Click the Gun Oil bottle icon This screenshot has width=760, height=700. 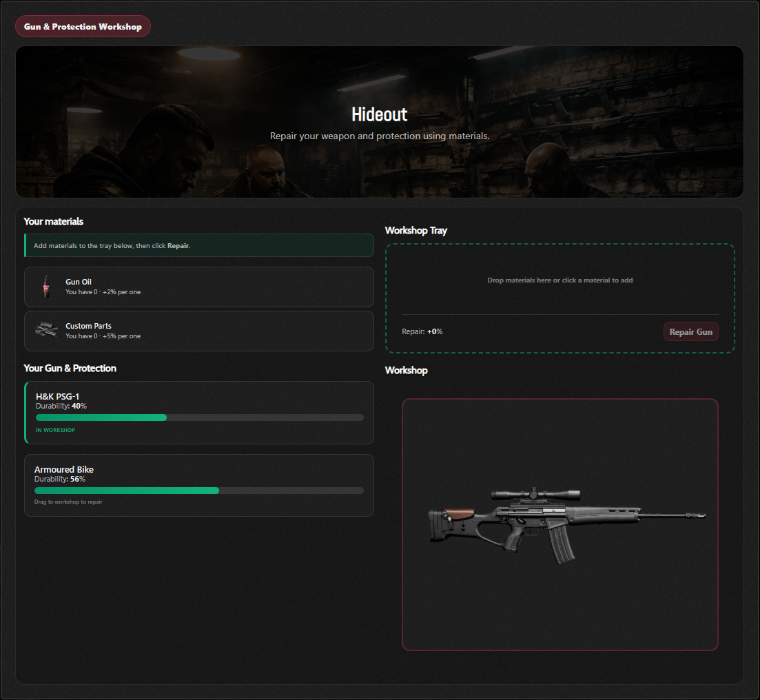click(x=46, y=287)
